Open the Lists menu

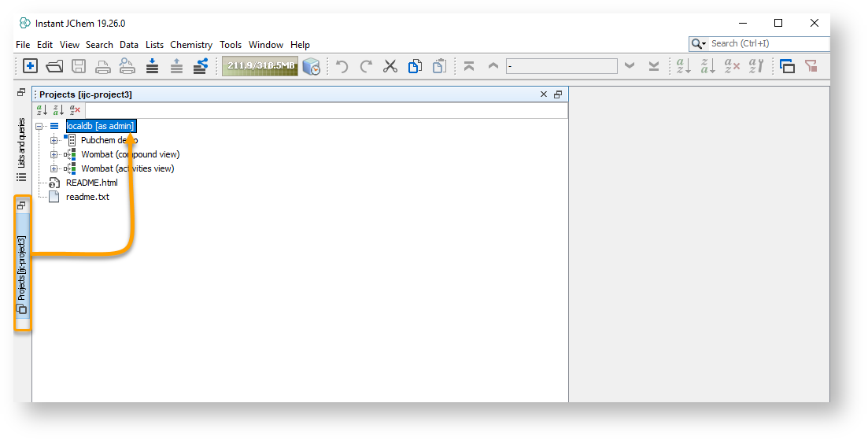(154, 45)
